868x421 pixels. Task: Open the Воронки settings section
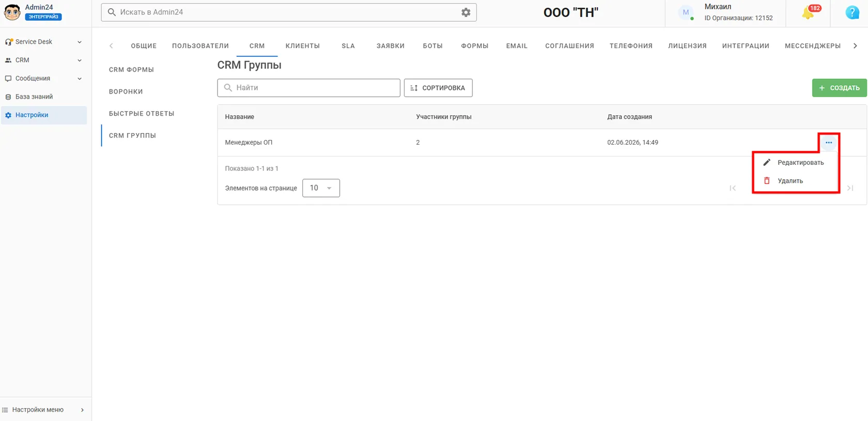[126, 91]
